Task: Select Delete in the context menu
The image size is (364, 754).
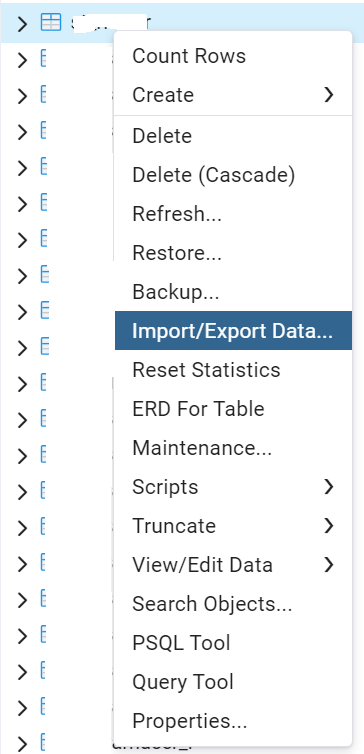Action: point(233,136)
